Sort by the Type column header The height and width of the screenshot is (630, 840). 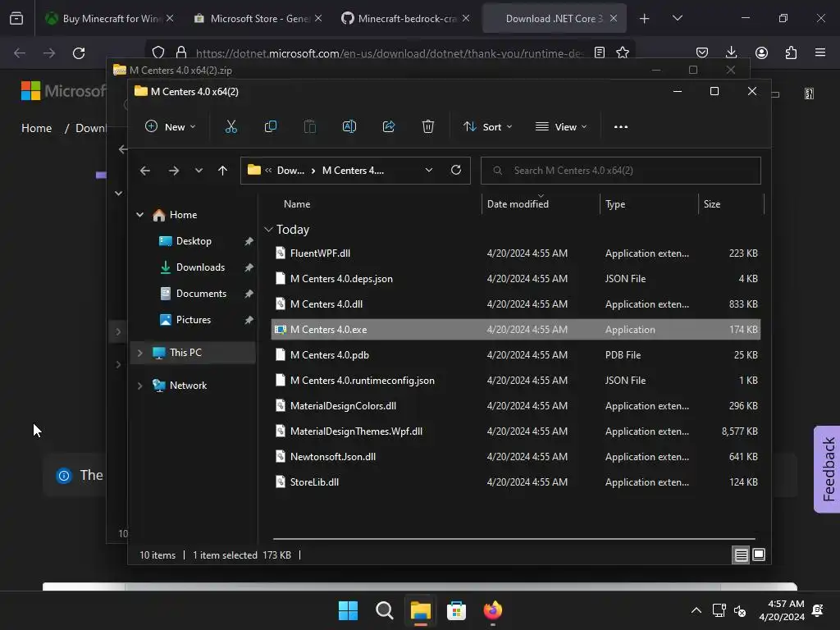[615, 204]
